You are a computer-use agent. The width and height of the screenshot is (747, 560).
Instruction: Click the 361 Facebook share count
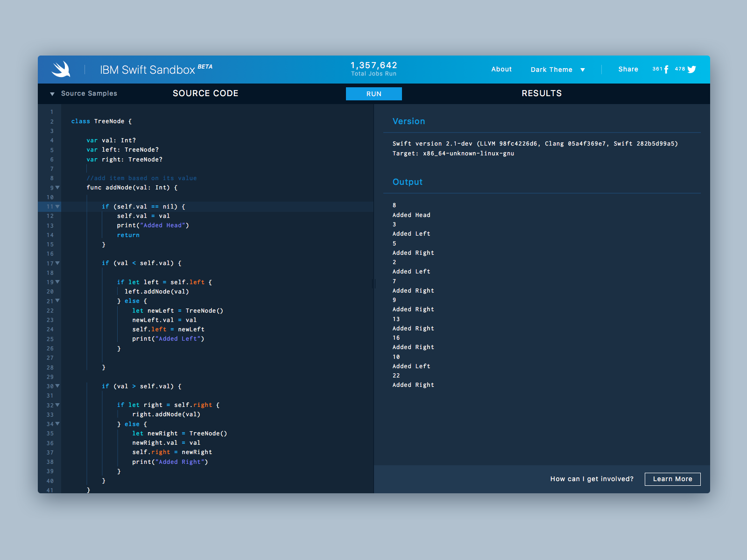pyautogui.click(x=657, y=69)
